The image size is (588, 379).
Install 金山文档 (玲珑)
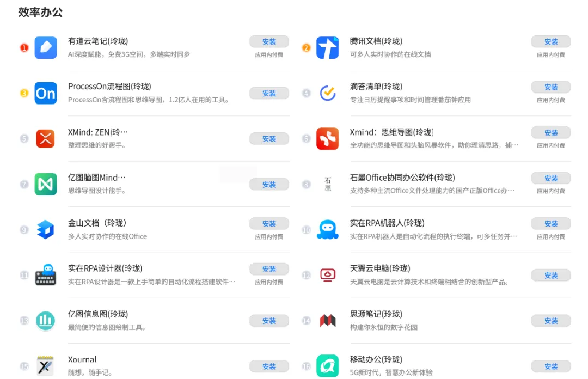click(269, 224)
